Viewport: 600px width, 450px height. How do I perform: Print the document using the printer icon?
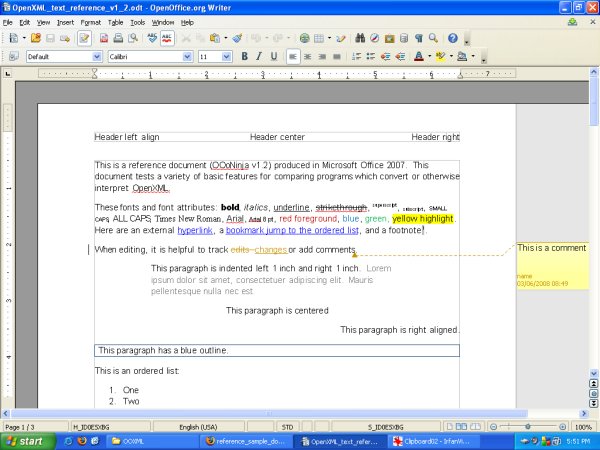(118, 38)
